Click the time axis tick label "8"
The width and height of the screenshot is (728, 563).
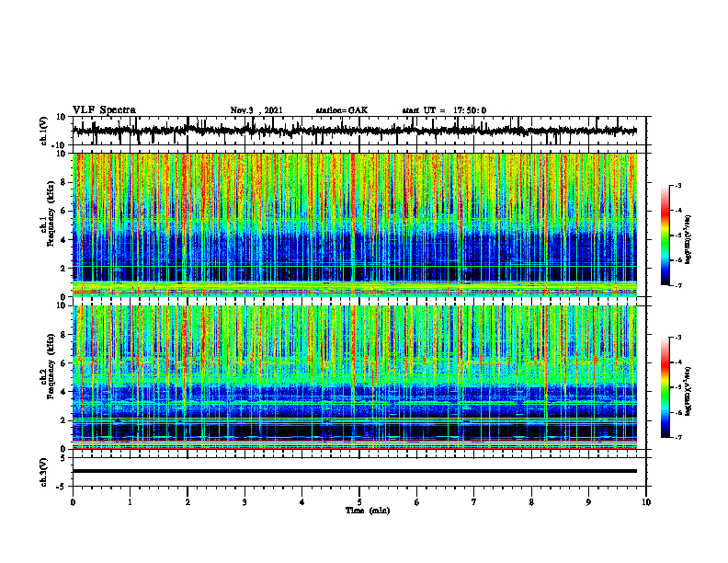tap(531, 502)
